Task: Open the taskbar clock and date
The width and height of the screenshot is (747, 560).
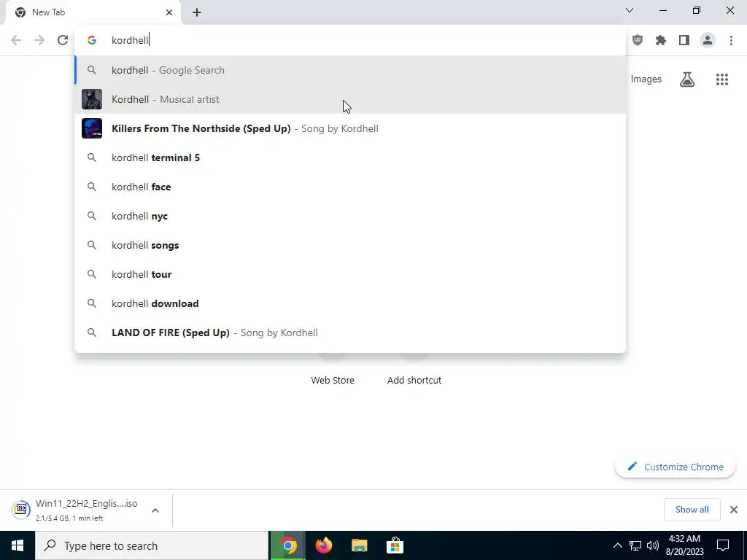Action: pyautogui.click(x=684, y=545)
